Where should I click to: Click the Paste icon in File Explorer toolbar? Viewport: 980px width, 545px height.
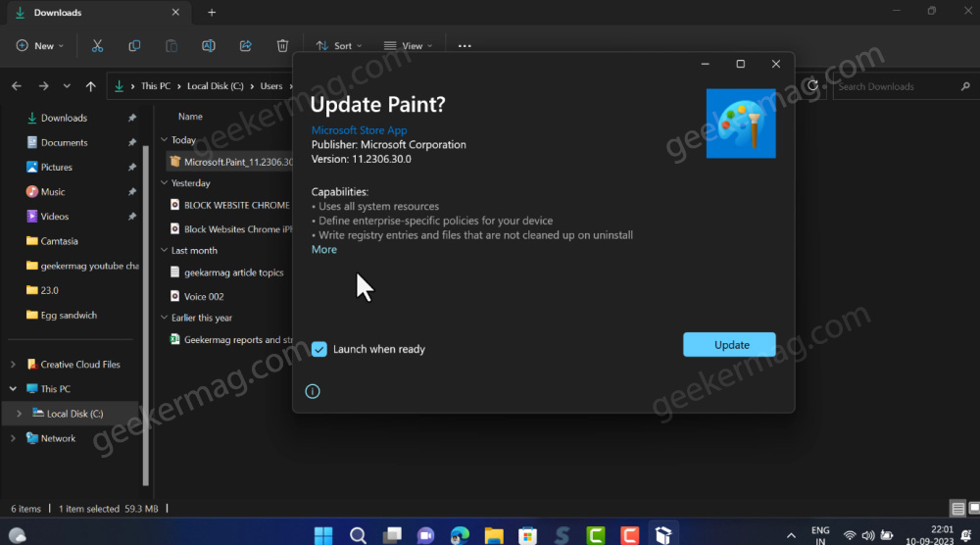[171, 46]
